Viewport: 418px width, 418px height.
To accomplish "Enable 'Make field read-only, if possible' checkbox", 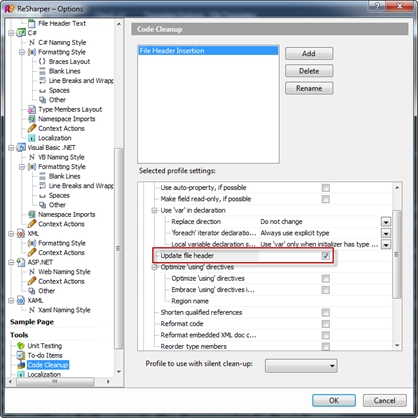I will pos(326,199).
